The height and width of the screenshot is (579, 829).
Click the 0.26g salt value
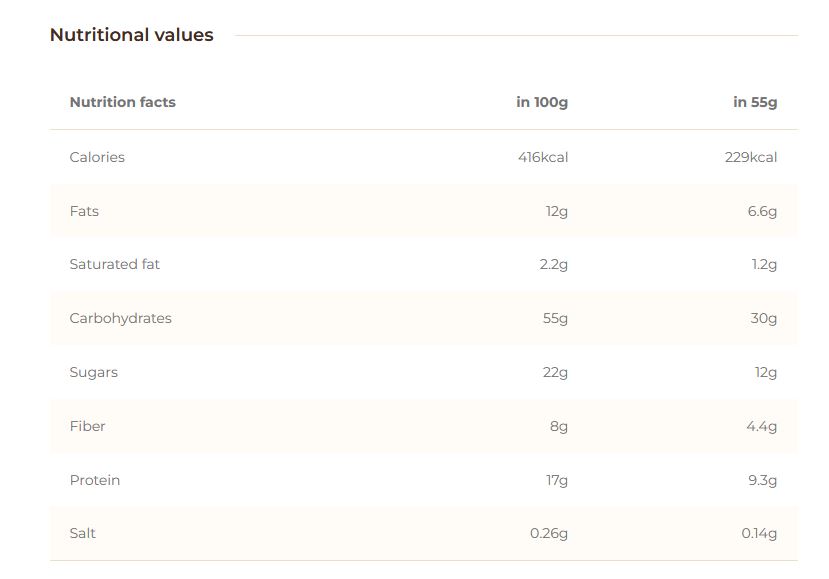pos(549,533)
